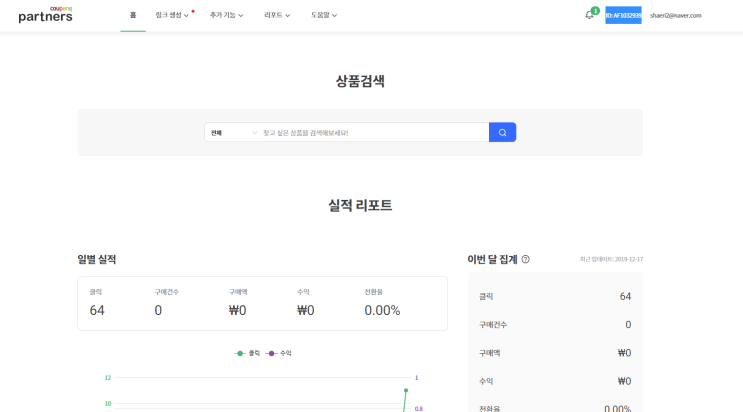Expand the 링크 생성 menu
Screen dimensions: 743x412
pyautogui.click(x=172, y=15)
